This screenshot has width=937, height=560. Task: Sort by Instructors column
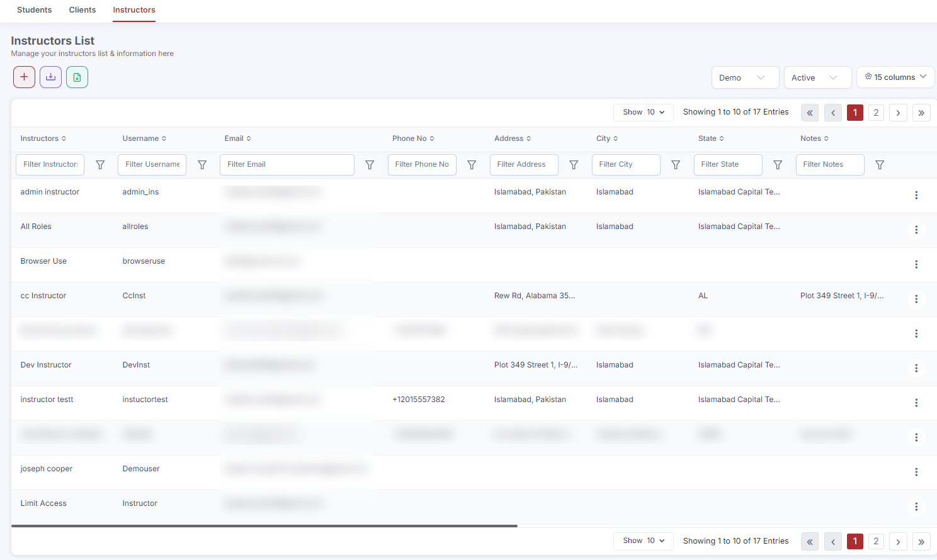click(43, 138)
